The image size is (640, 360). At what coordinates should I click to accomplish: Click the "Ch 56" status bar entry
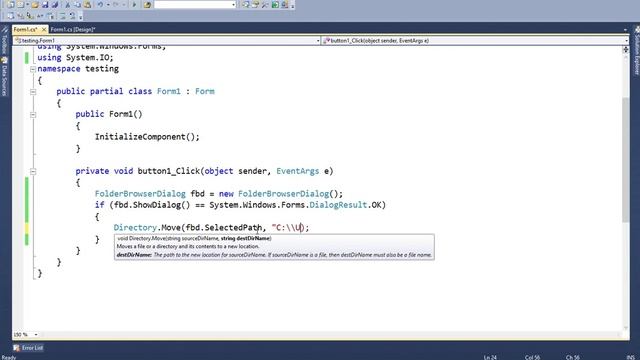coord(573,357)
